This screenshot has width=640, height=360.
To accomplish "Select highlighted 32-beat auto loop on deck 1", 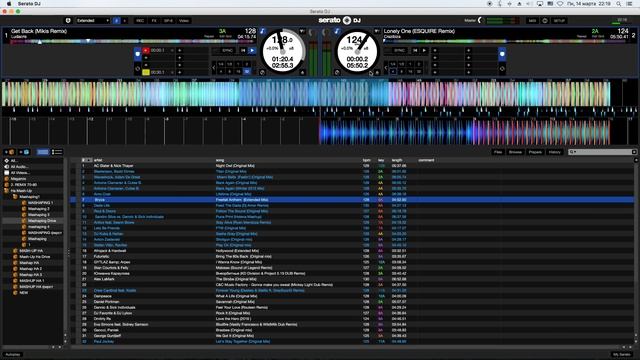I will click(x=247, y=71).
